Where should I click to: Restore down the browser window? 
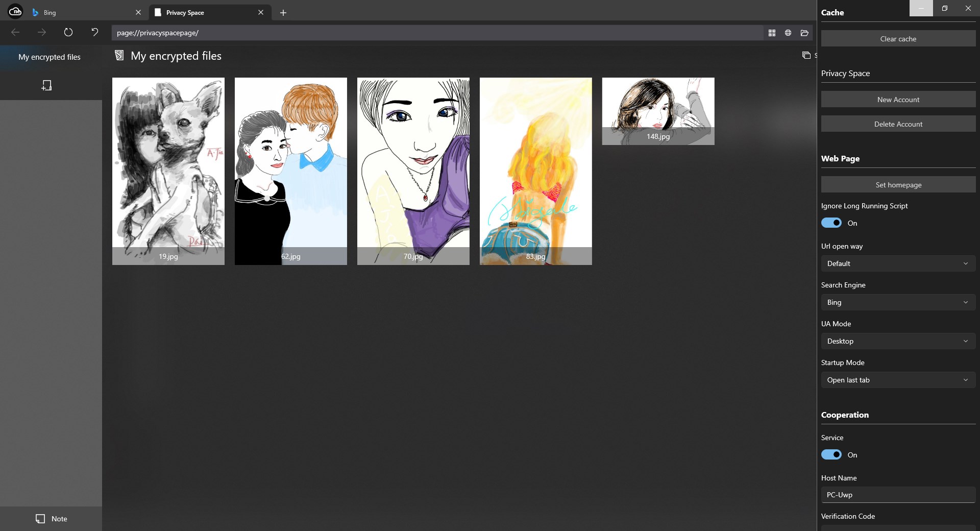pos(945,8)
